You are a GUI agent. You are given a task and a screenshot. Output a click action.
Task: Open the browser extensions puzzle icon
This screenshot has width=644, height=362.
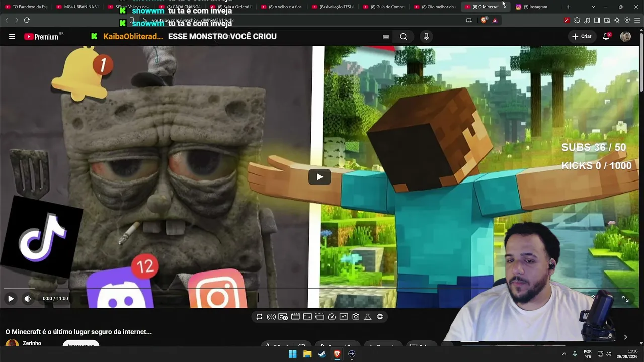click(577, 20)
